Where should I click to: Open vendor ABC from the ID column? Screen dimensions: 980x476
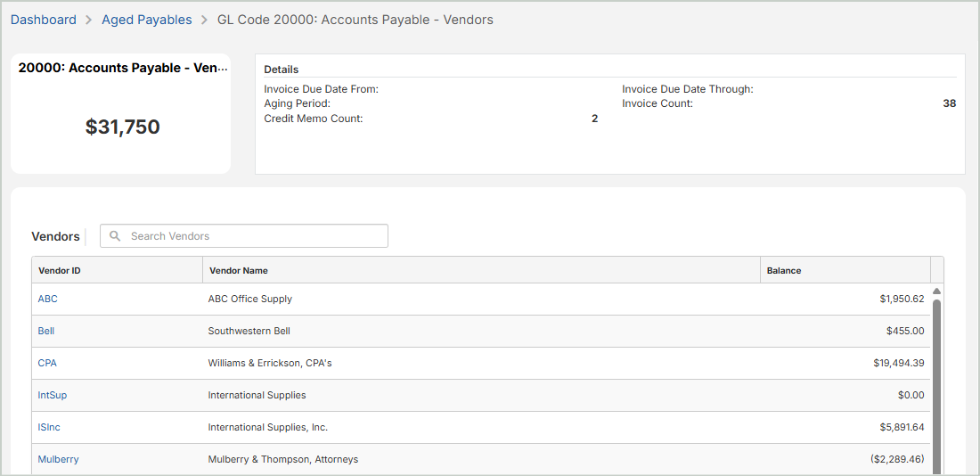[x=47, y=299]
